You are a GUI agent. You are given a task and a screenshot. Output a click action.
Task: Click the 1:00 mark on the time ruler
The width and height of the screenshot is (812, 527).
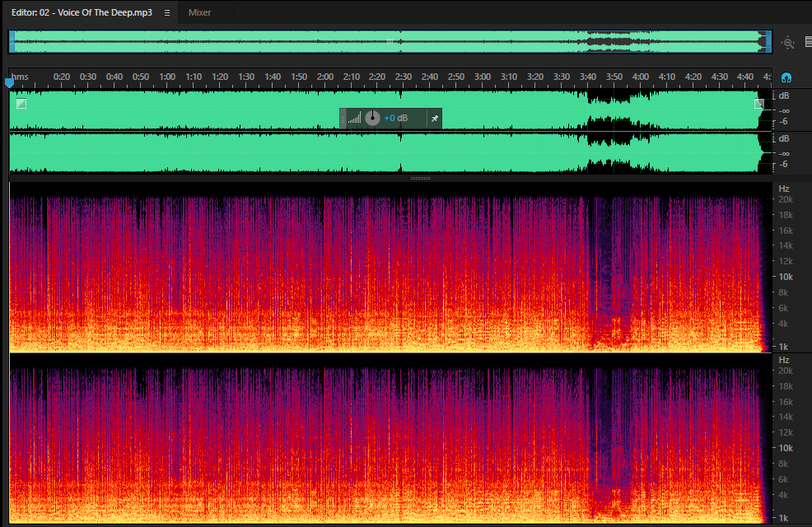166,77
